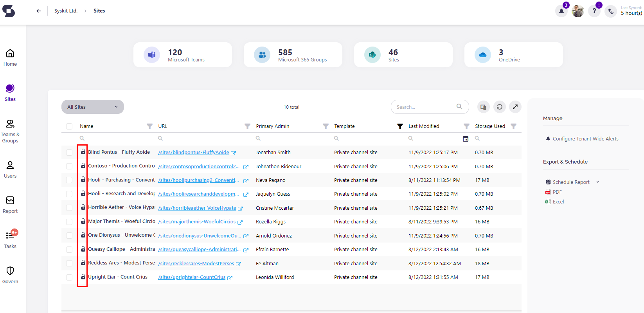The height and width of the screenshot is (313, 644).
Task: Select the Reckless Ares site name
Action: click(121, 263)
